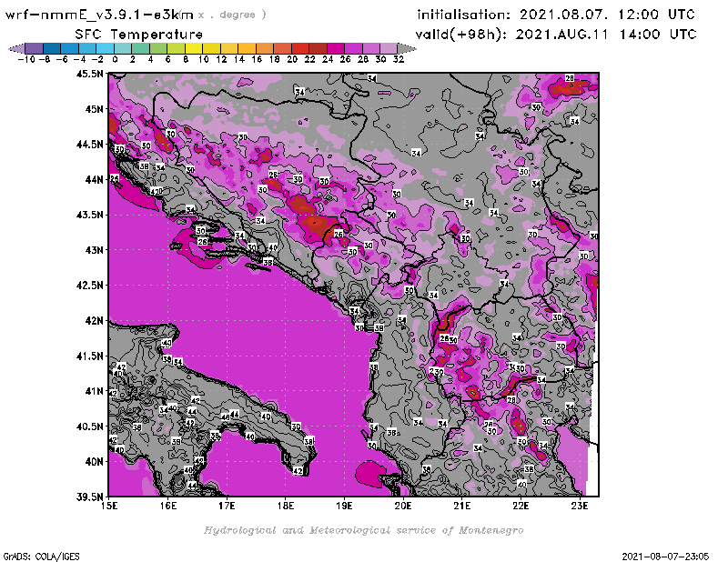728x562 pixels.
Task: Click the '0' label under the color bar
Action: click(115, 59)
